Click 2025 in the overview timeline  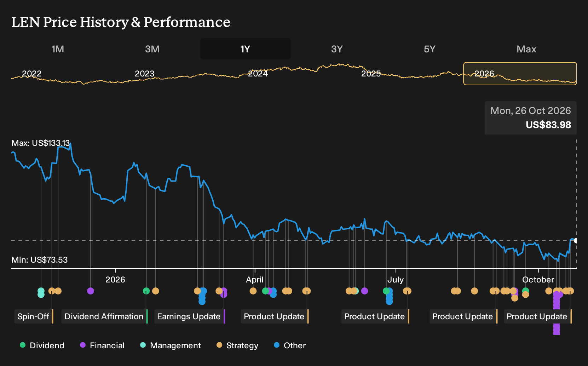371,74
